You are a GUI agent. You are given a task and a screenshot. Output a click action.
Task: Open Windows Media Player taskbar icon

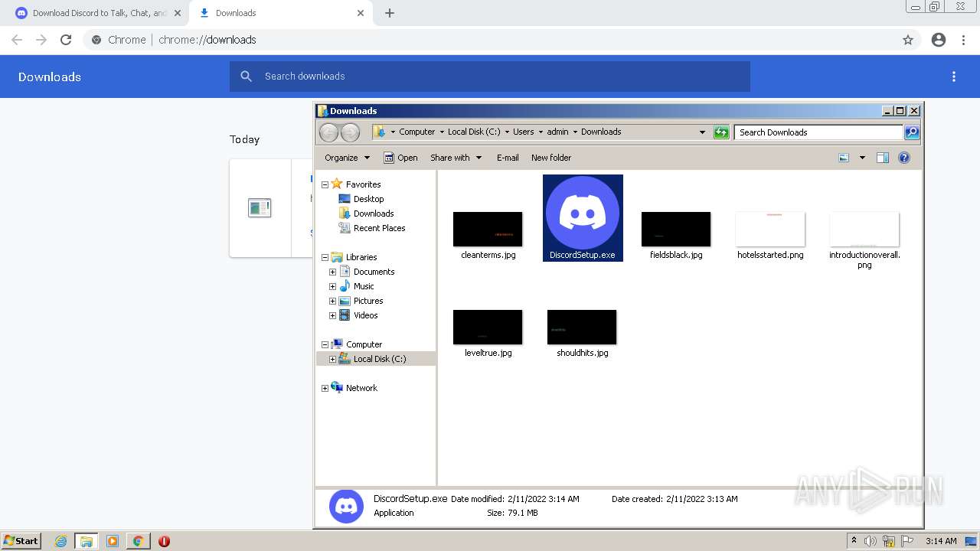point(113,541)
